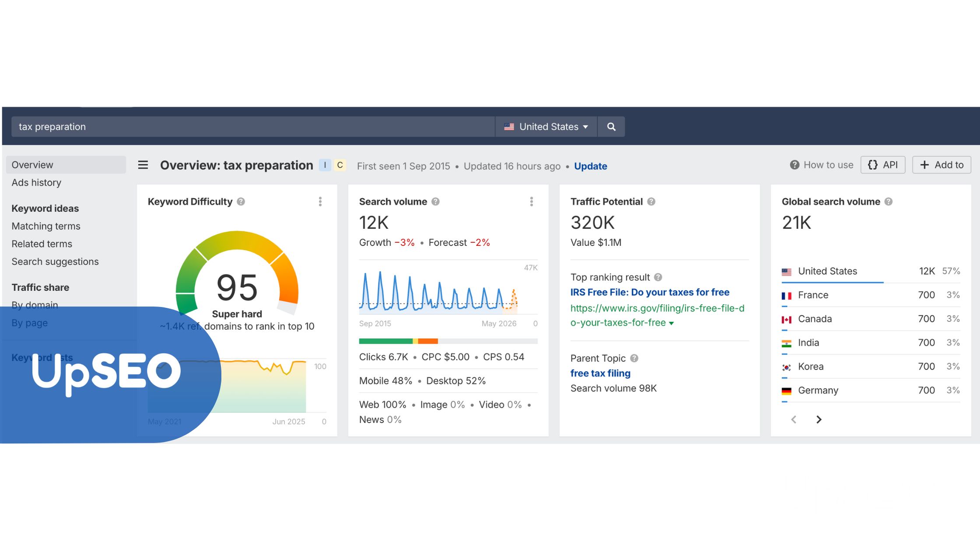Image resolution: width=980 pixels, height=551 pixels.
Task: Click the API button
Action: [883, 165]
